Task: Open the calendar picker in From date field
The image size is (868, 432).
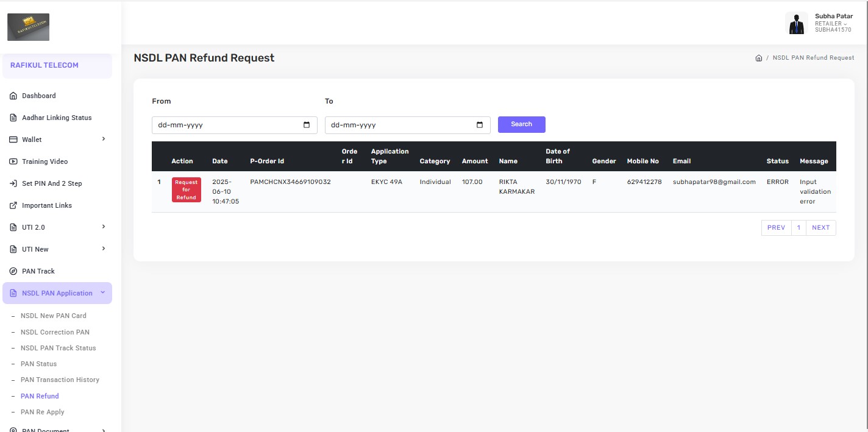Action: click(x=306, y=125)
